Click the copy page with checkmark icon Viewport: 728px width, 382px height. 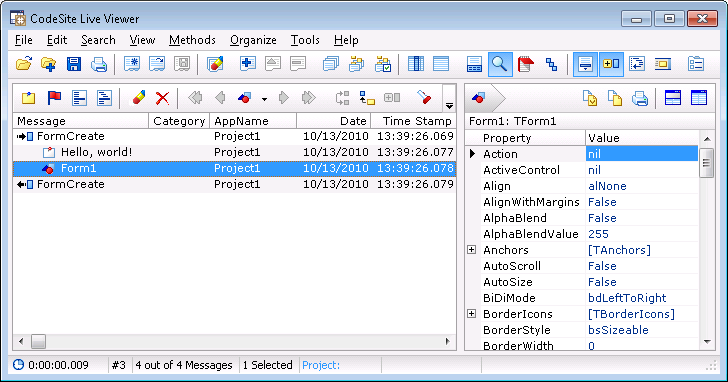point(590,98)
